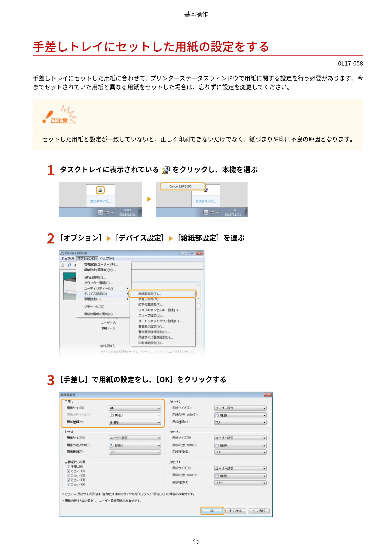This screenshot has width=392, height=555.
Task: Click OK in 給紙部設定 dialog
Action: [212, 511]
